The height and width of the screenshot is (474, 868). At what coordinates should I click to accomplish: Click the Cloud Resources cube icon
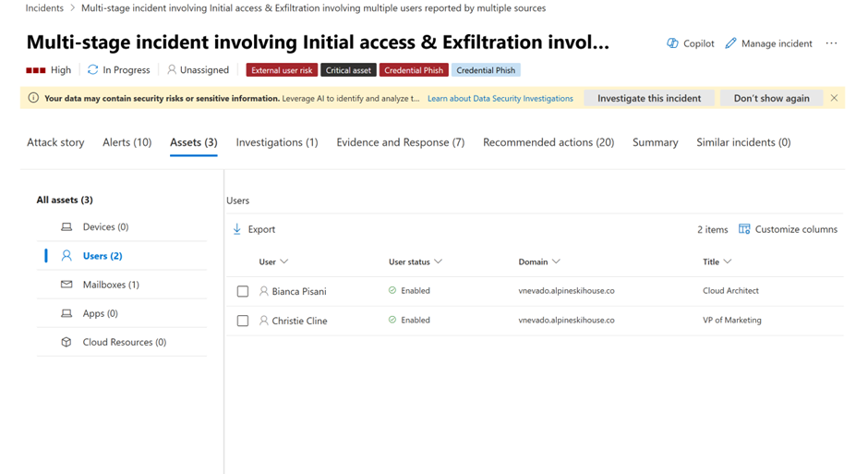tap(66, 342)
